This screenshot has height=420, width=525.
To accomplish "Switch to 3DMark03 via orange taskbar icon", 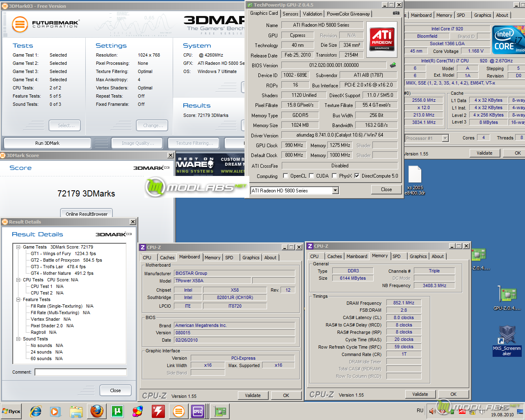I will 179,411.
